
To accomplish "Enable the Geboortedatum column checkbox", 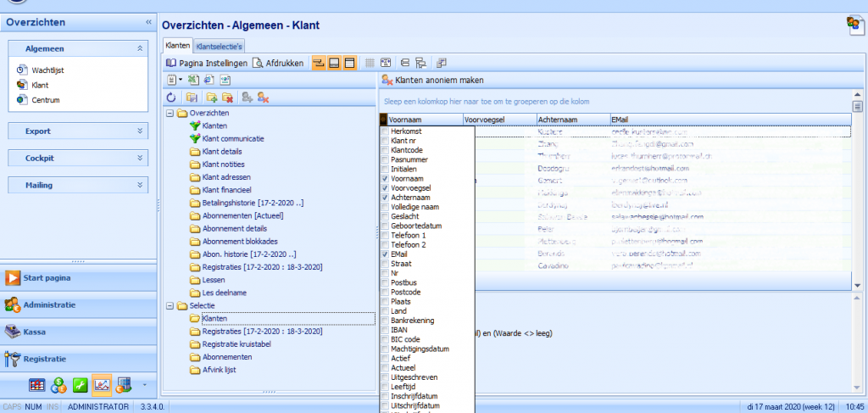I will (385, 226).
